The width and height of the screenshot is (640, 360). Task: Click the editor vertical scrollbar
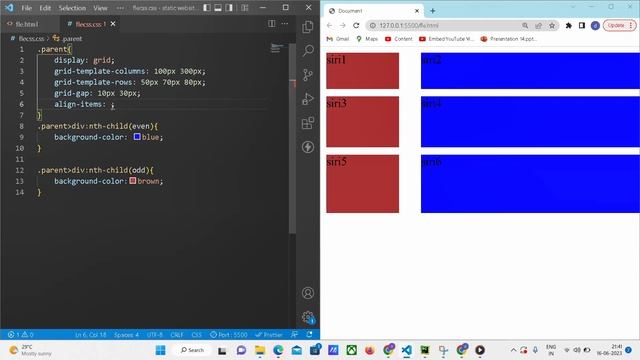pyautogui.click(x=292, y=139)
